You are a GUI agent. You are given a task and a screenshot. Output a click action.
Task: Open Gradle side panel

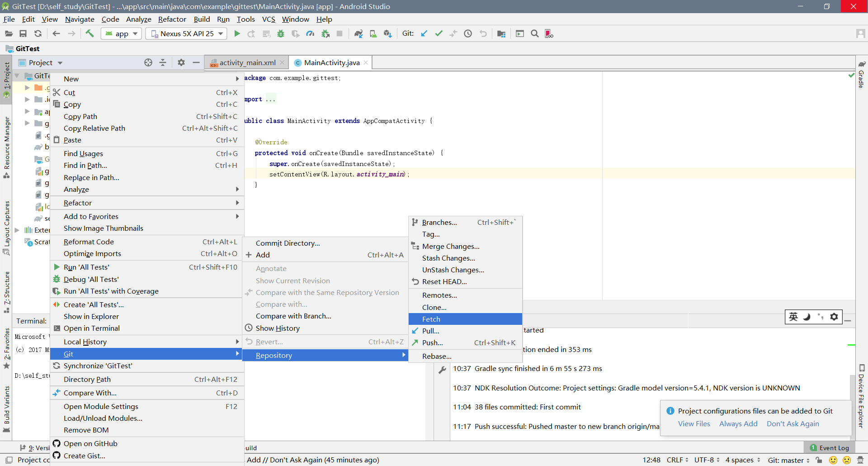pyautogui.click(x=861, y=75)
